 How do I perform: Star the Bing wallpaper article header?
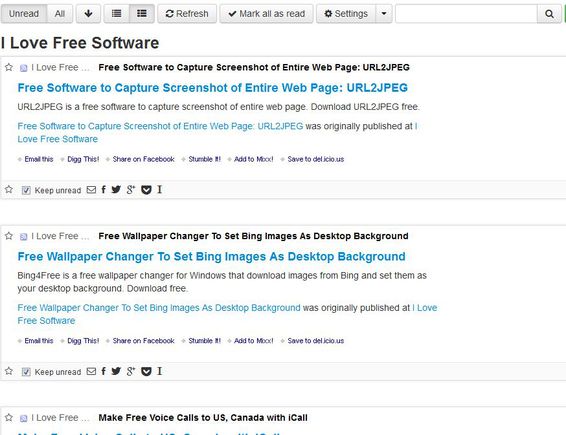tap(9, 236)
